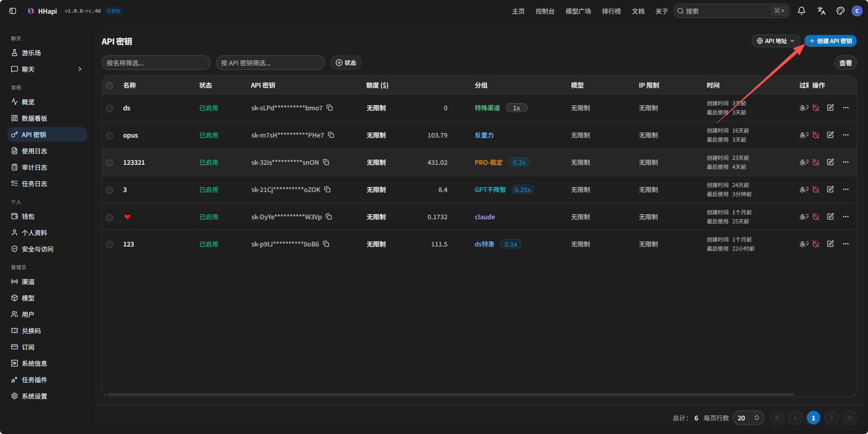The height and width of the screenshot is (434, 868).
Task: Focus the 按名称筛选 filter field
Action: click(x=156, y=63)
